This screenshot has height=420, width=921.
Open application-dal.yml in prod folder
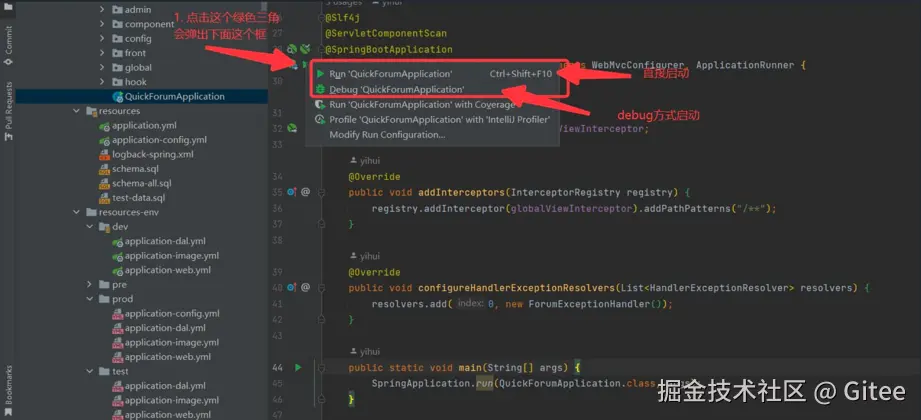pos(159,328)
